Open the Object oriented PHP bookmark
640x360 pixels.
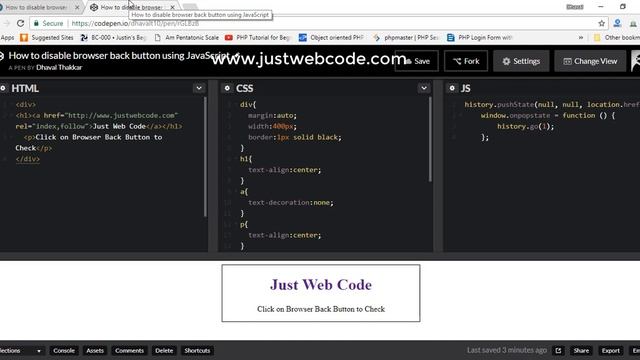(x=331, y=38)
